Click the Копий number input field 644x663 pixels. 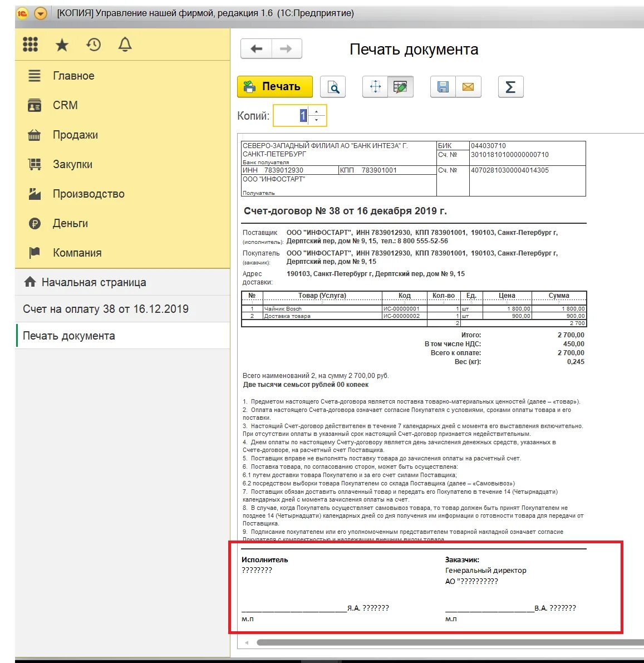click(291, 115)
